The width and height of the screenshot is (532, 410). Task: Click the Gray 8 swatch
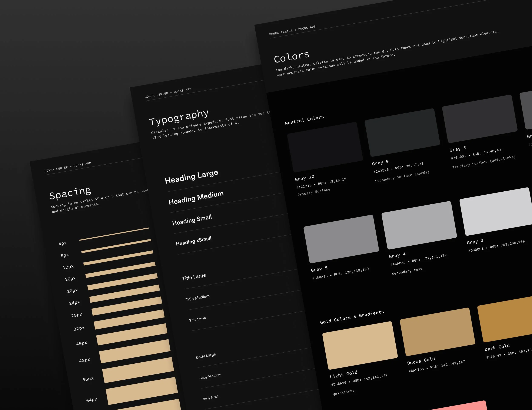tap(480, 119)
